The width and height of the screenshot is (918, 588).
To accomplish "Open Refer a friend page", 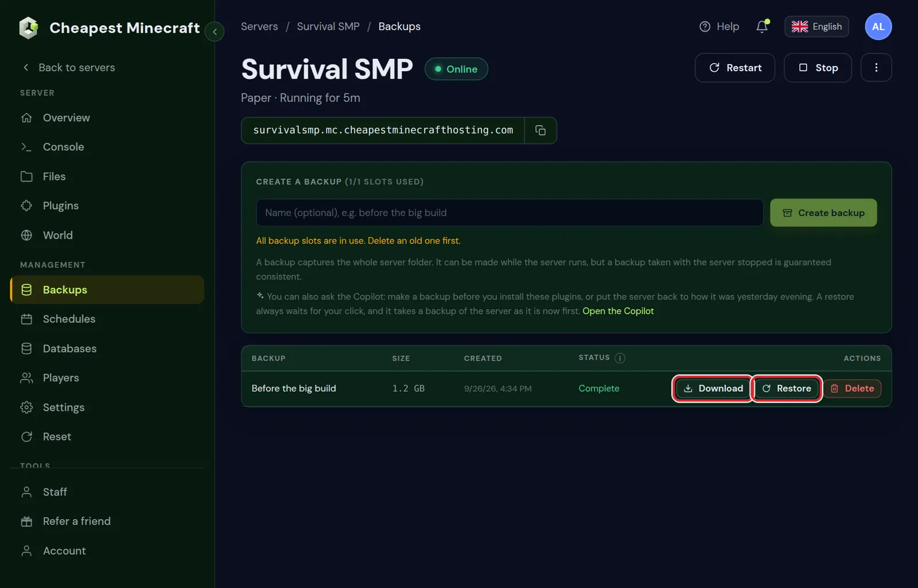I will 107,521.
